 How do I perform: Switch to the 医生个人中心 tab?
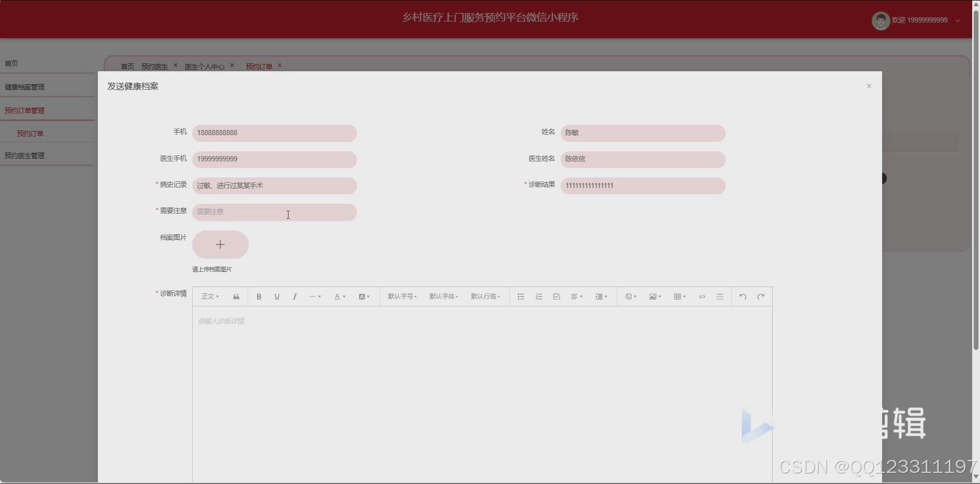coord(205,67)
